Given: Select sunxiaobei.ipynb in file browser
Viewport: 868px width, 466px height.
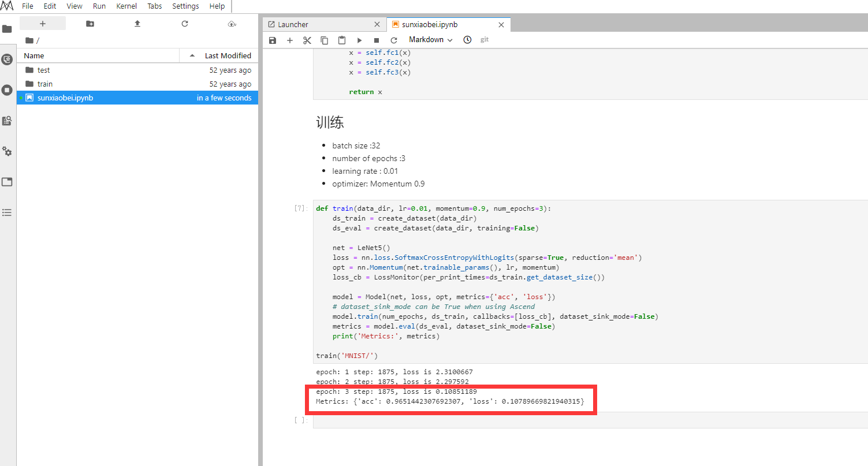Looking at the screenshot, I should [x=137, y=98].
